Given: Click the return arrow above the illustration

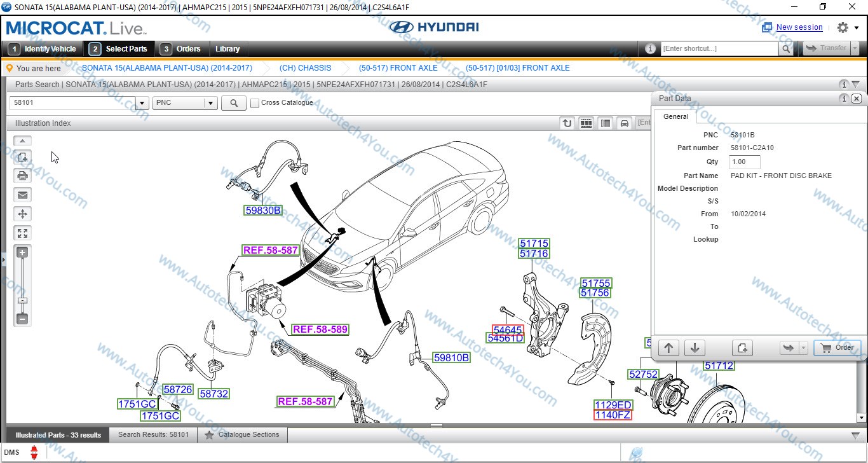Looking at the screenshot, I should click(566, 123).
